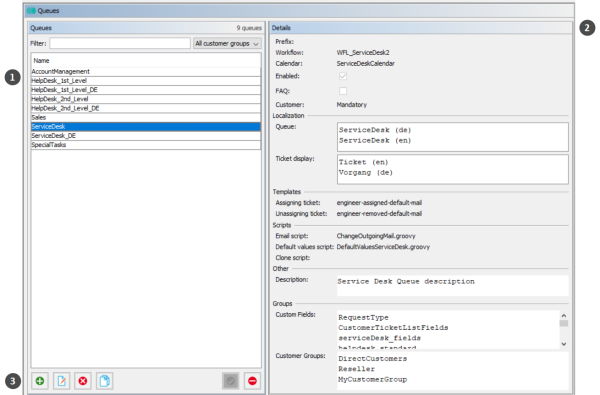Screen dimensions: 600x395
Task: Click the ServiceDeskCalendar value
Action: point(365,64)
